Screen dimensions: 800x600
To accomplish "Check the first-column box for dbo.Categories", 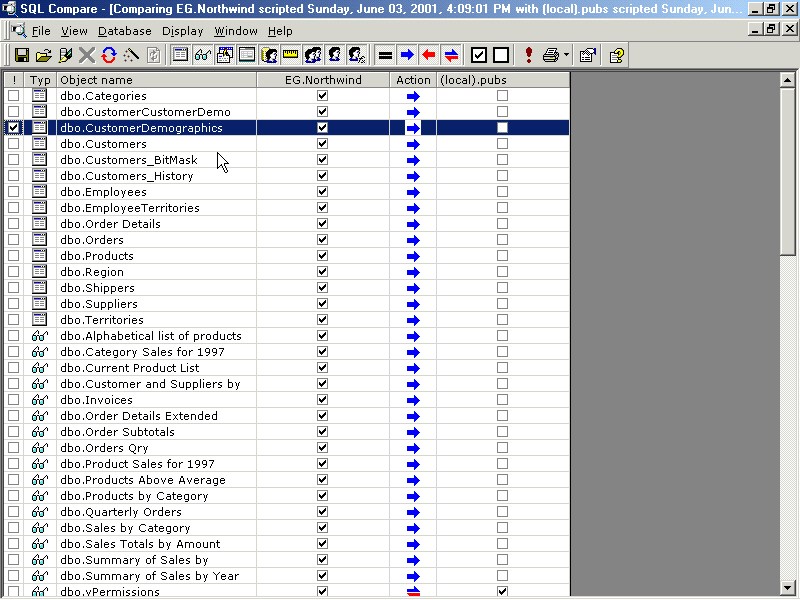I will pyautogui.click(x=13, y=95).
